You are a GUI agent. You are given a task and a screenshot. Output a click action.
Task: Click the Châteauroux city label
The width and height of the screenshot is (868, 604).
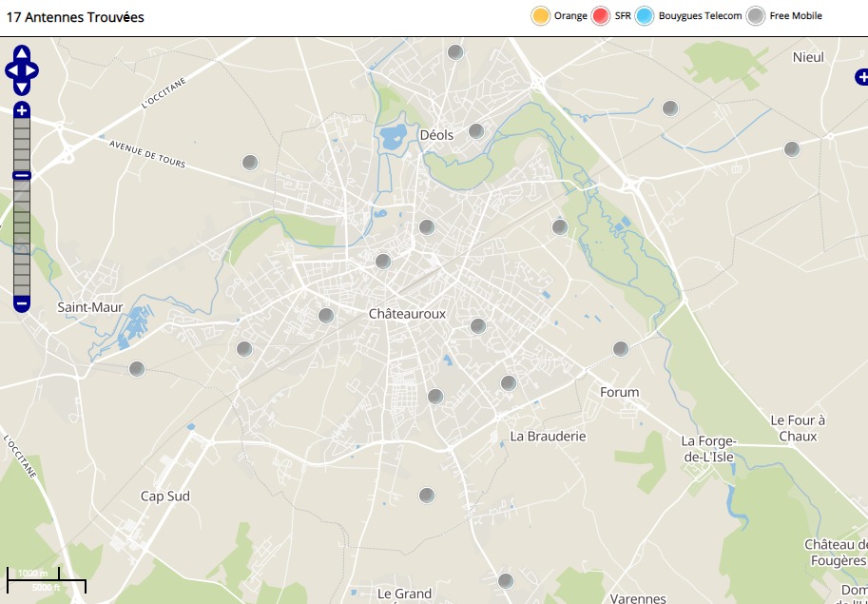point(407,314)
